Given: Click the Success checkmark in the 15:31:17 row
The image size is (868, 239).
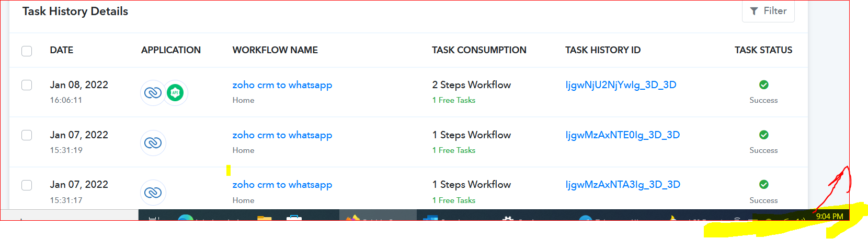Looking at the screenshot, I should pyautogui.click(x=763, y=184).
